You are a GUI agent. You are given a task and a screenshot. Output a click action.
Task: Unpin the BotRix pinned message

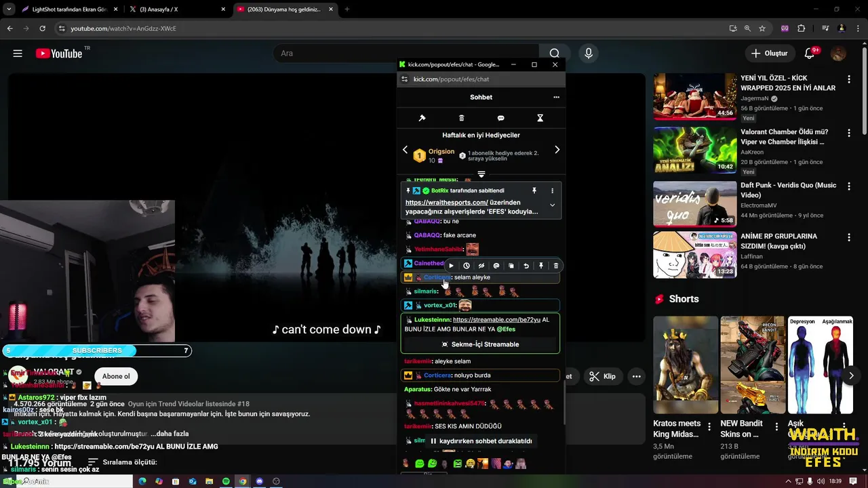coord(534,191)
